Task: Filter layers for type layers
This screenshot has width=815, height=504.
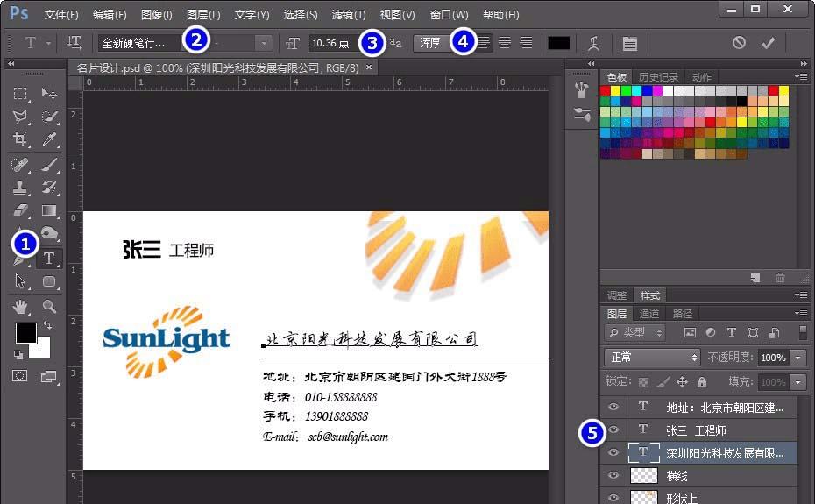Action: (x=732, y=332)
